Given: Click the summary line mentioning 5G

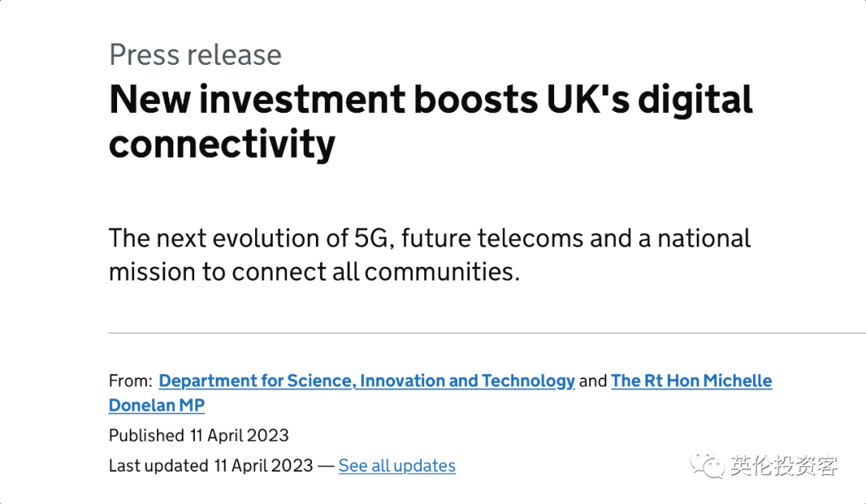Looking at the screenshot, I should point(430,239).
